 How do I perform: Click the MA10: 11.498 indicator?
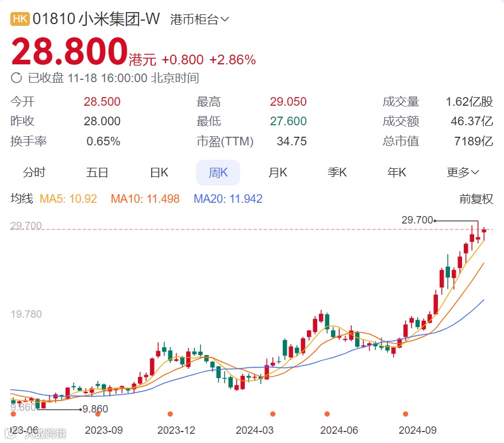click(145, 199)
